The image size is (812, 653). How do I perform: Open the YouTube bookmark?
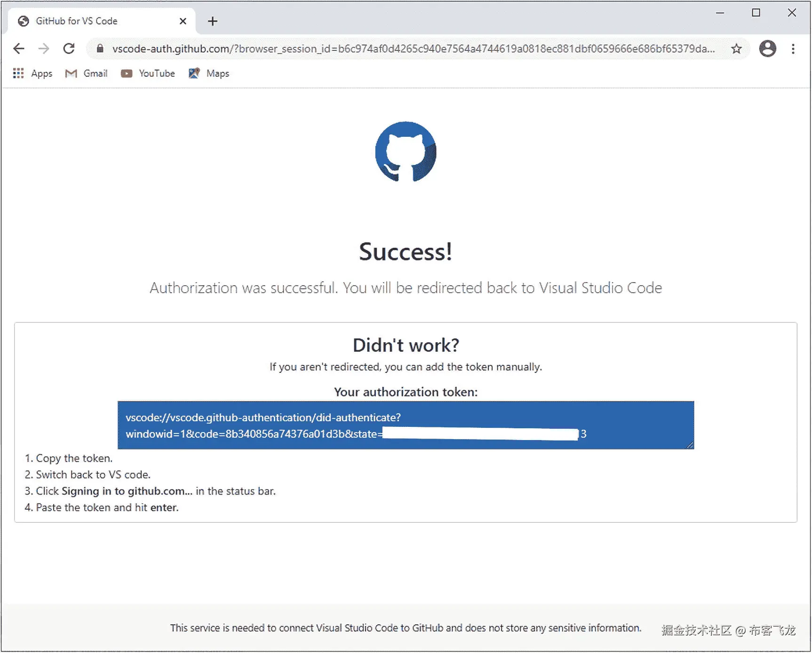(148, 73)
